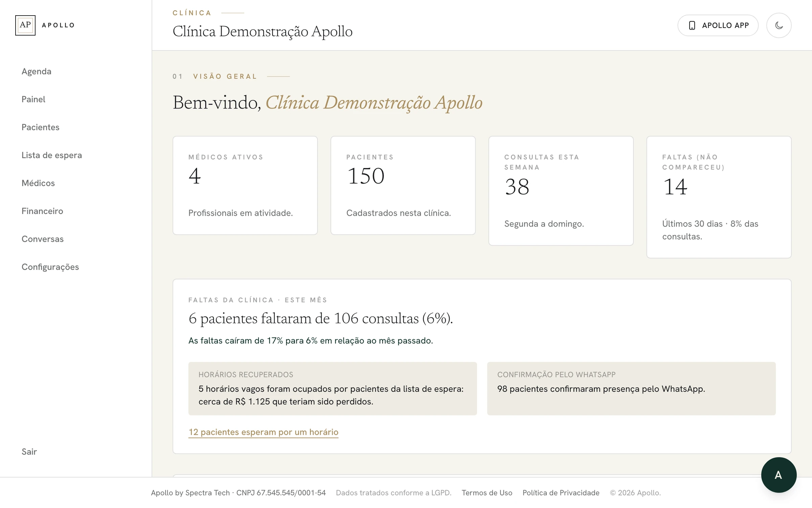Open Termos de Uso link
Screen dimensions: 812x508
(x=487, y=493)
